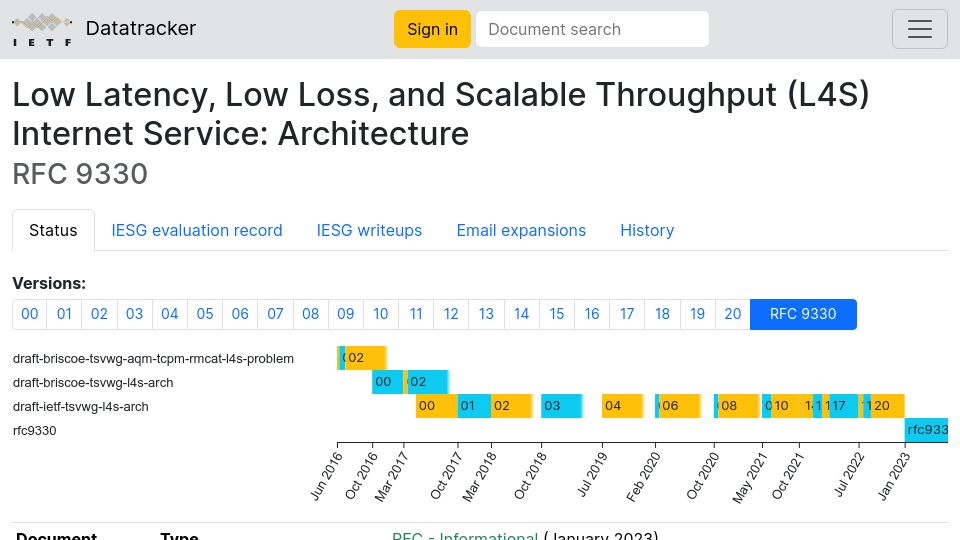Open the IESG writeups tab
Viewport: 960px width, 540px height.
(369, 230)
